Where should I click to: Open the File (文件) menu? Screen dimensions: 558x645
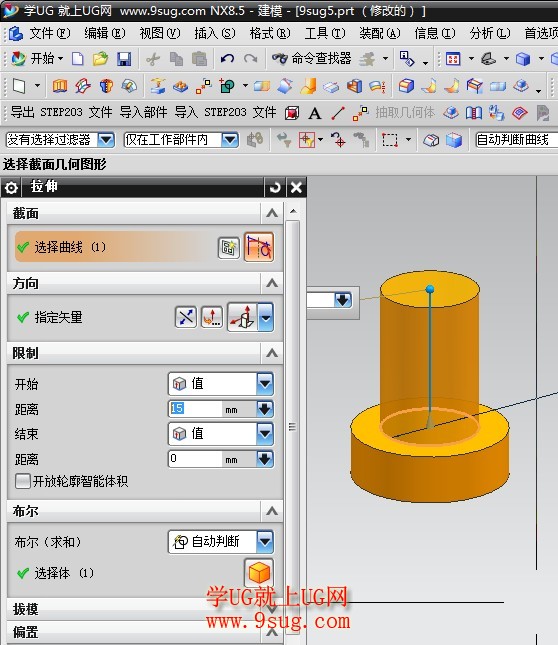[x=50, y=33]
